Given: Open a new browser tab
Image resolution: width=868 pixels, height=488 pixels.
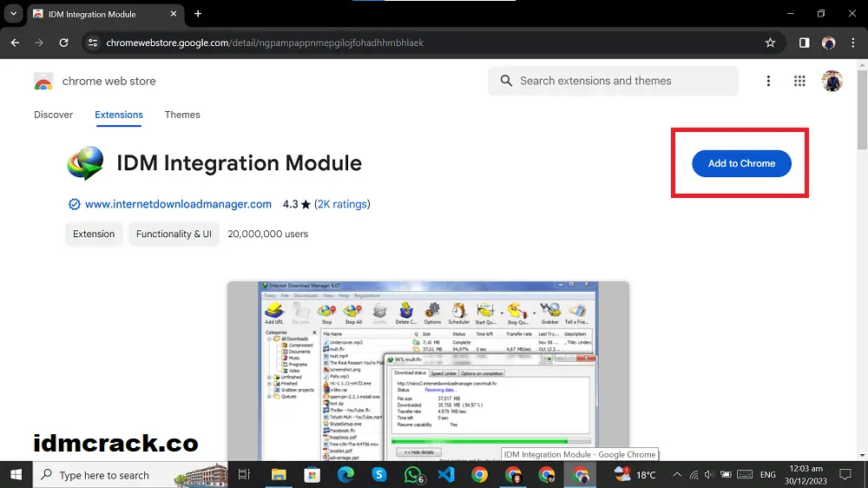Looking at the screenshot, I should coord(198,14).
